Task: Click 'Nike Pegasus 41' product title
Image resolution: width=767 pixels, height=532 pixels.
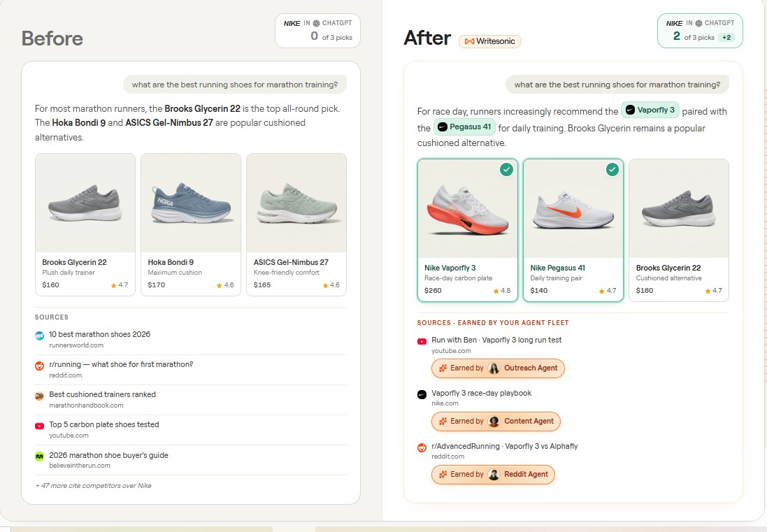Action: coord(558,268)
